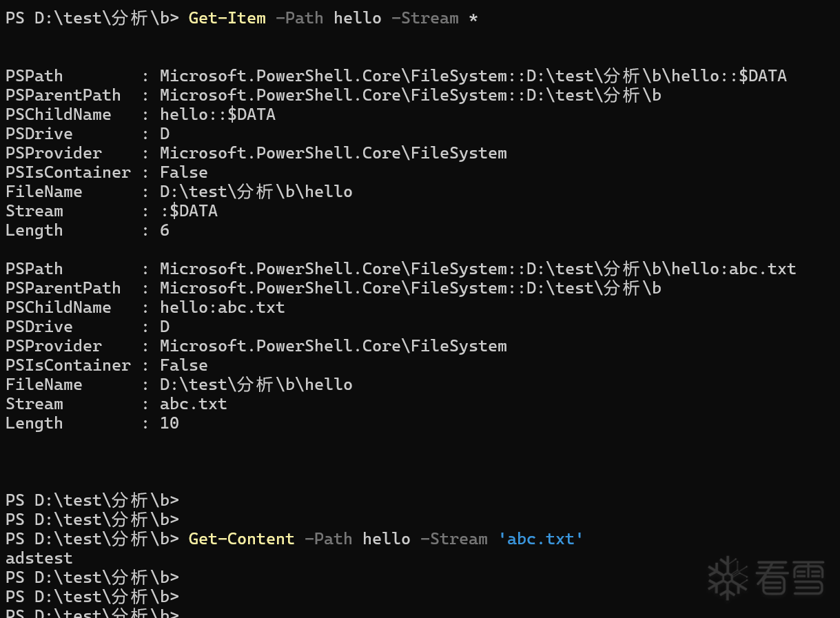840x618 pixels.
Task: Click the 看雪 watermark text
Action: pyautogui.click(x=790, y=578)
